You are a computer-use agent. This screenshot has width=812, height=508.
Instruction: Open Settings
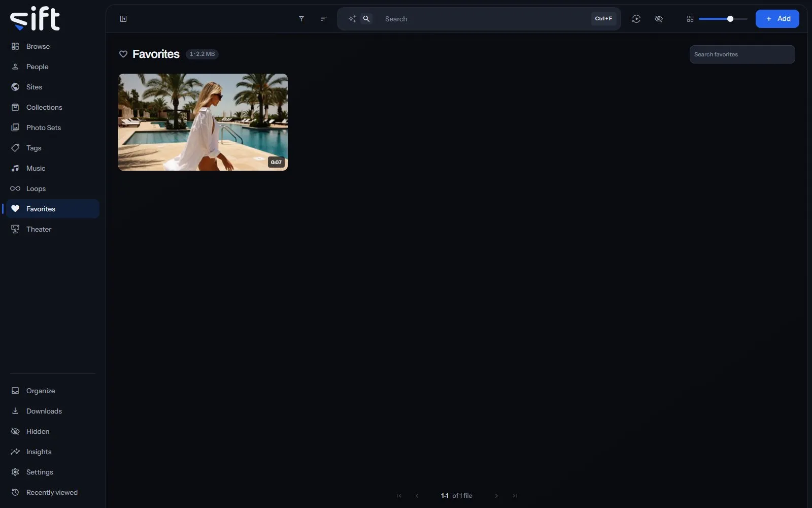pyautogui.click(x=53, y=472)
